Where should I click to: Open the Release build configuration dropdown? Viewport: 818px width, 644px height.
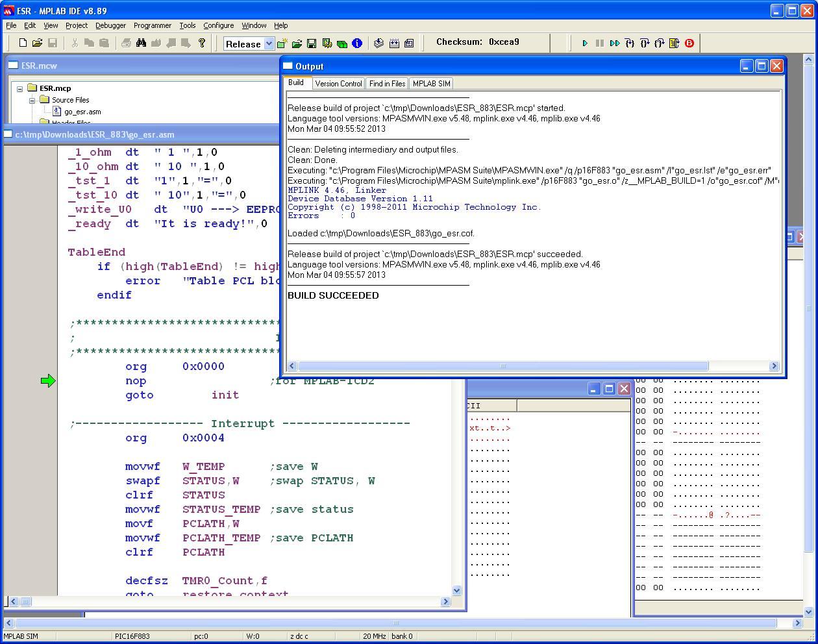[x=269, y=43]
